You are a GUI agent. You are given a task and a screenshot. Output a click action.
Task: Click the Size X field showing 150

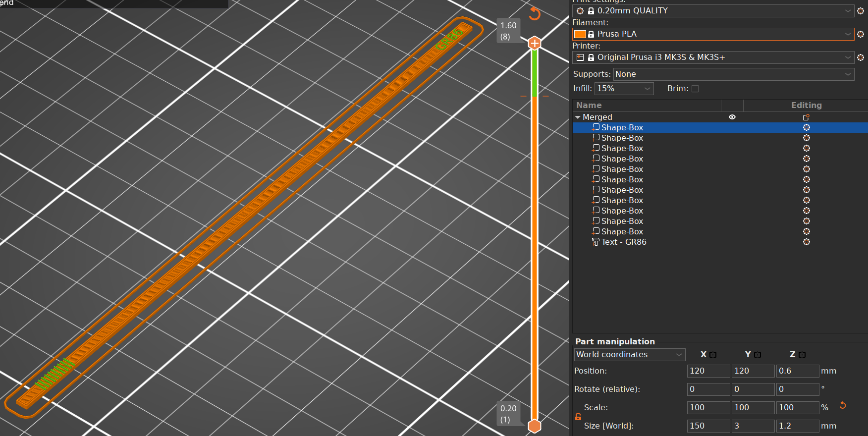708,426
